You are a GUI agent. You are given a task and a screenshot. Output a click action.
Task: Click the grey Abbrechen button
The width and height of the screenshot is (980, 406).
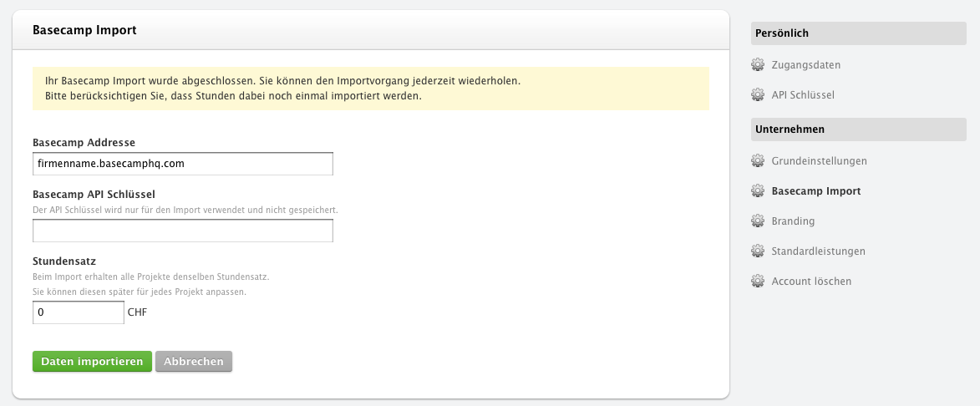click(194, 361)
